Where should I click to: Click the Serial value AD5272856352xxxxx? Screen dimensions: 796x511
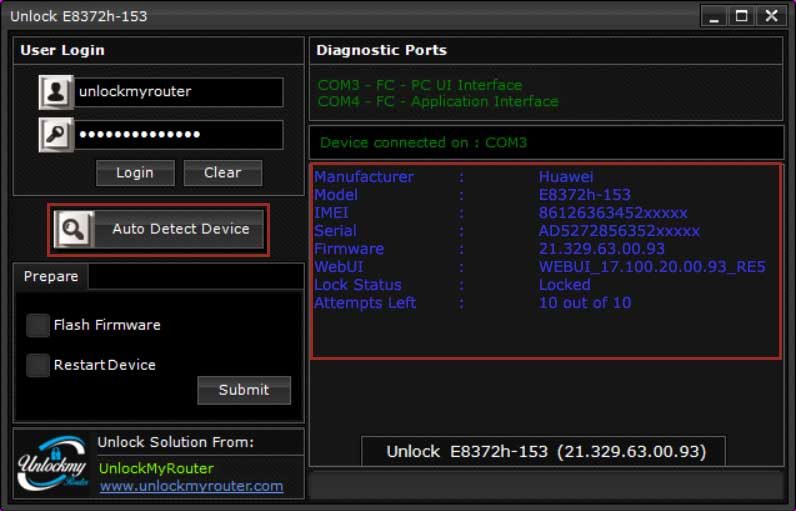pos(619,231)
